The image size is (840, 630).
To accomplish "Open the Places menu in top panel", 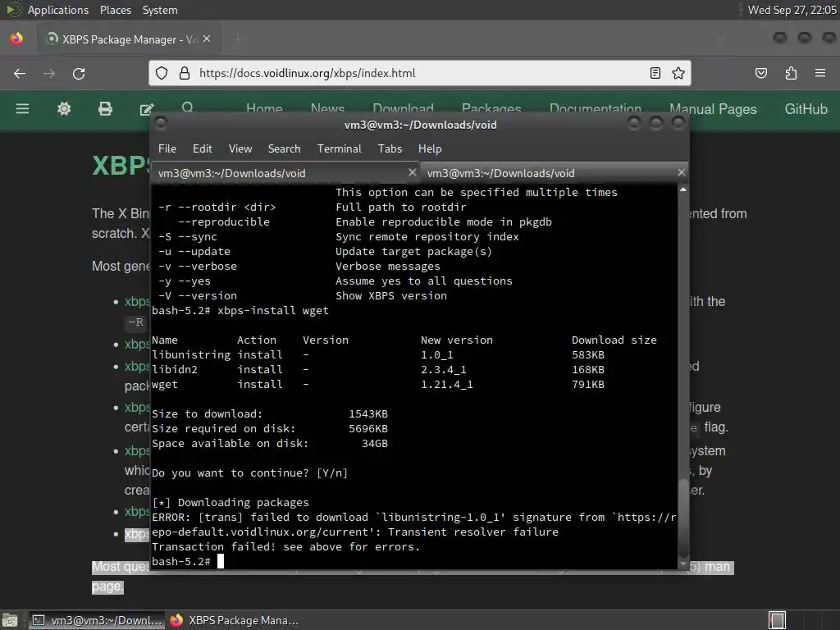I will point(115,10).
